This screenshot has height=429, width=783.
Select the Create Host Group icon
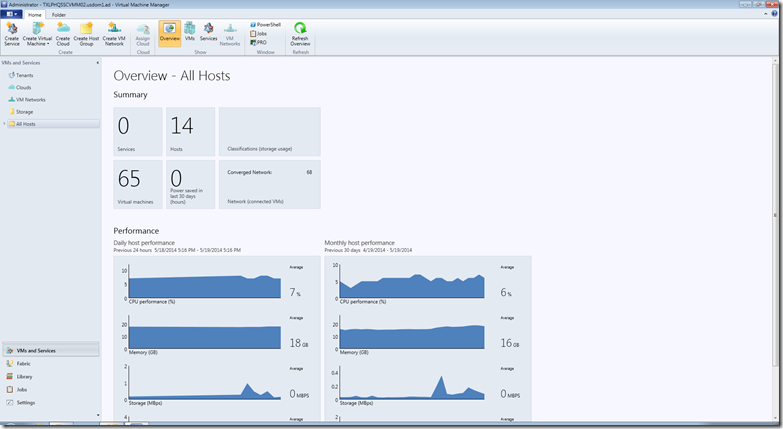[86, 34]
